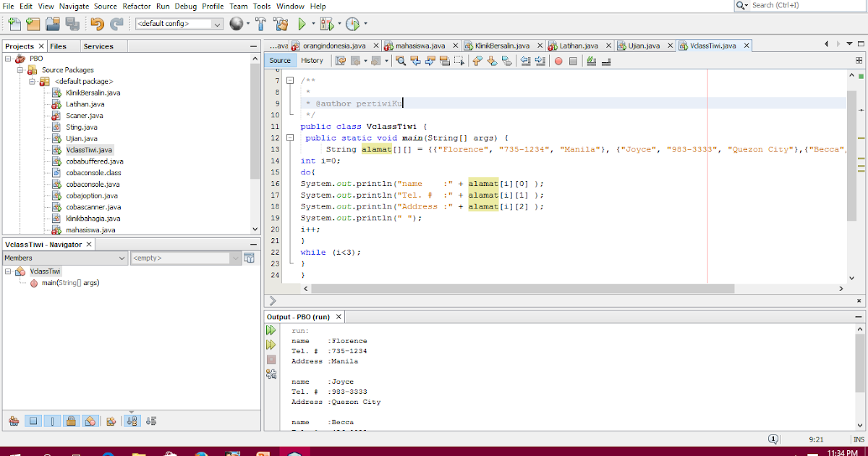Screen dimensions: 868x456
Task: Click the Stop button in Output panel
Action: [x=271, y=359]
